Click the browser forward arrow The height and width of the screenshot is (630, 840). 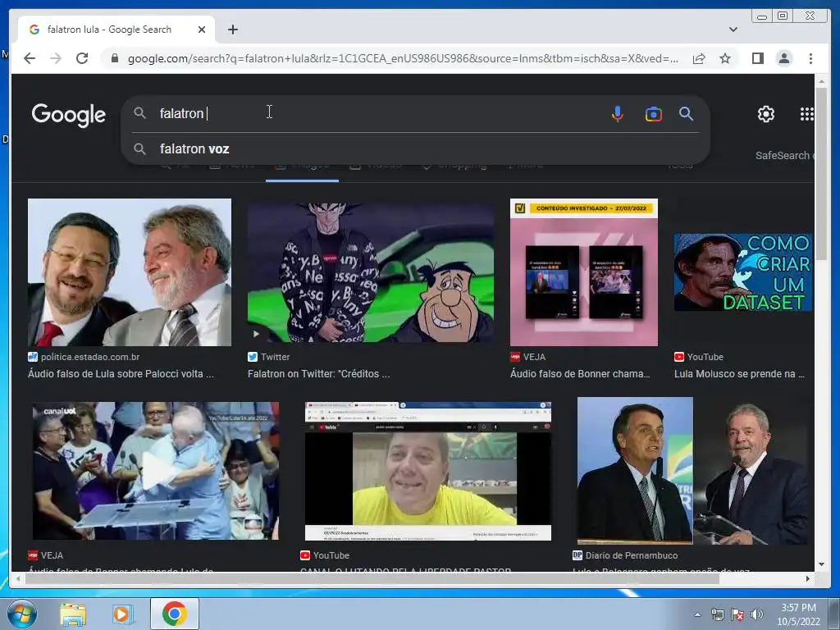56,58
